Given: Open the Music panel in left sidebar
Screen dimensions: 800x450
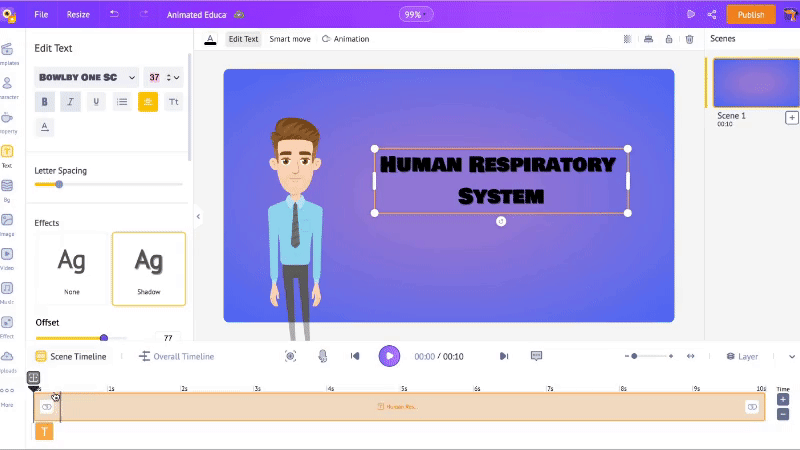Looking at the screenshot, I should tap(7, 292).
